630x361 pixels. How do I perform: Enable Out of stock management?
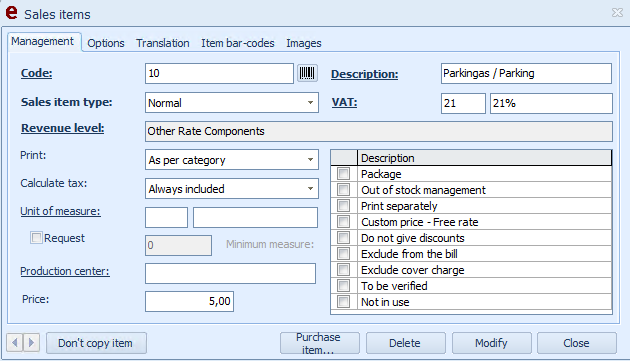point(344,190)
